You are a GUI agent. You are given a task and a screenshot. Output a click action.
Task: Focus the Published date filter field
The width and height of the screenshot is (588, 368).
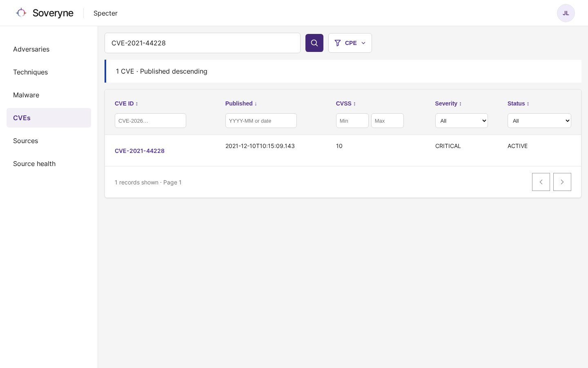point(261,121)
